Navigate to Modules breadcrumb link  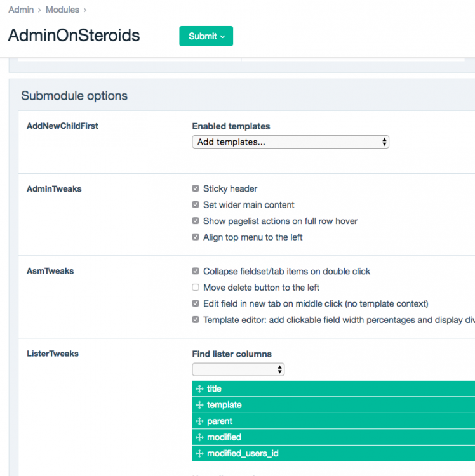coord(62,10)
